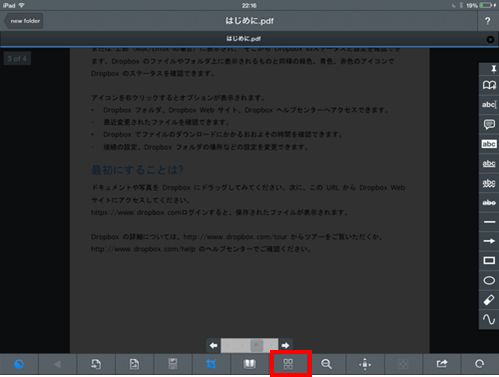Show page thumbnails grid
The height and width of the screenshot is (377, 499).
coord(288,364)
